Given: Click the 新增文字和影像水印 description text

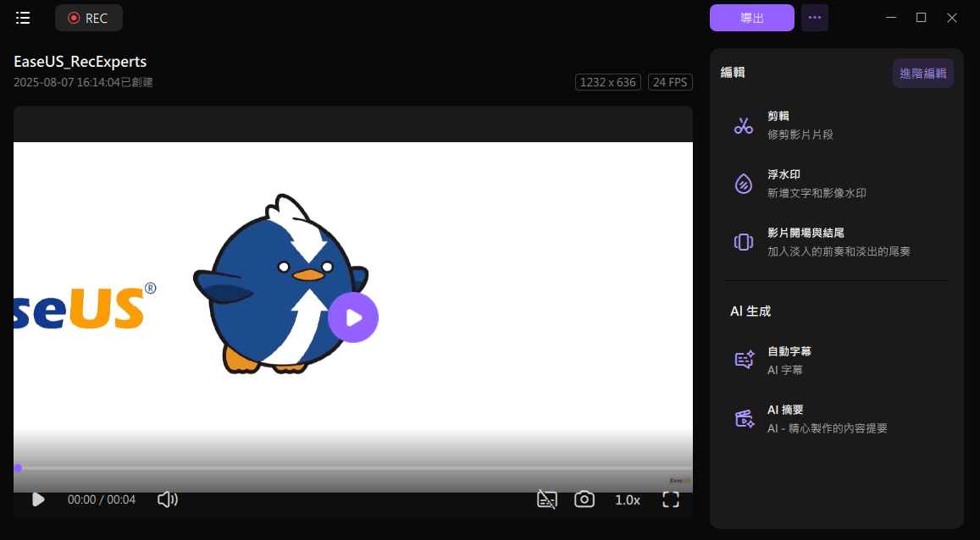Looking at the screenshot, I should pos(817,193).
